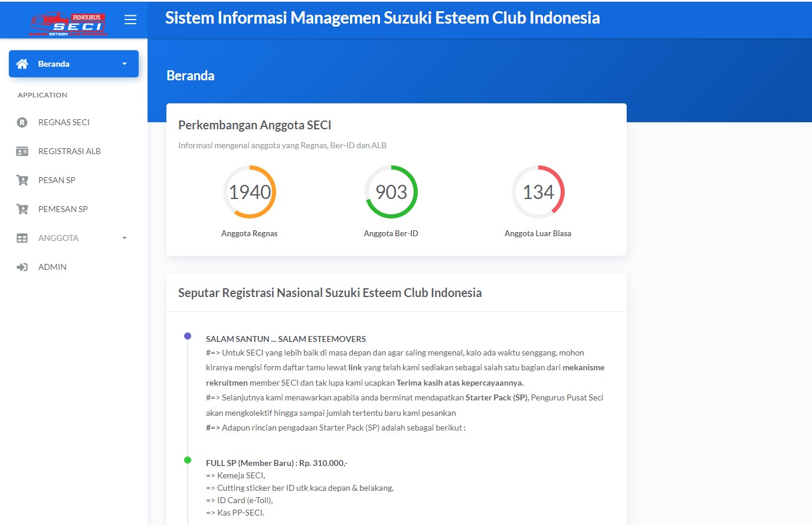Go to the PESAN SP page

57,180
